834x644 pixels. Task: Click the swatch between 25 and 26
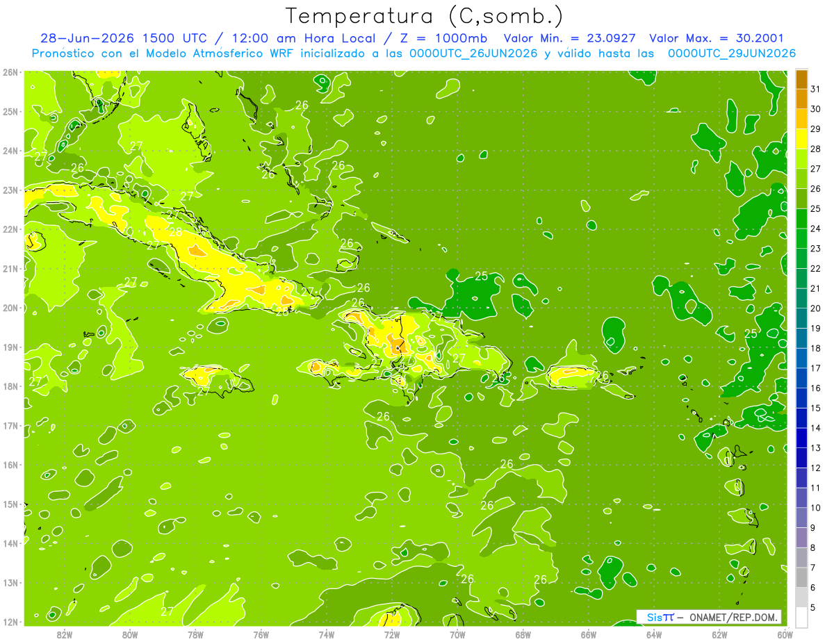(801, 199)
